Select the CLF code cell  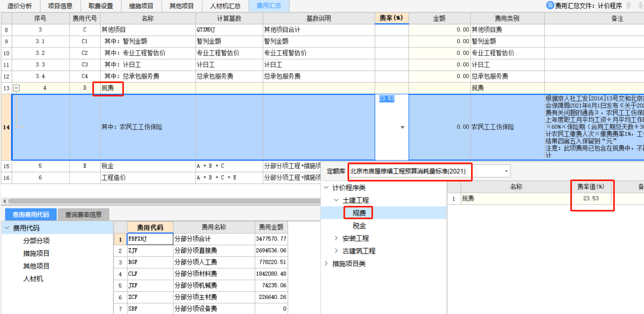(150, 274)
